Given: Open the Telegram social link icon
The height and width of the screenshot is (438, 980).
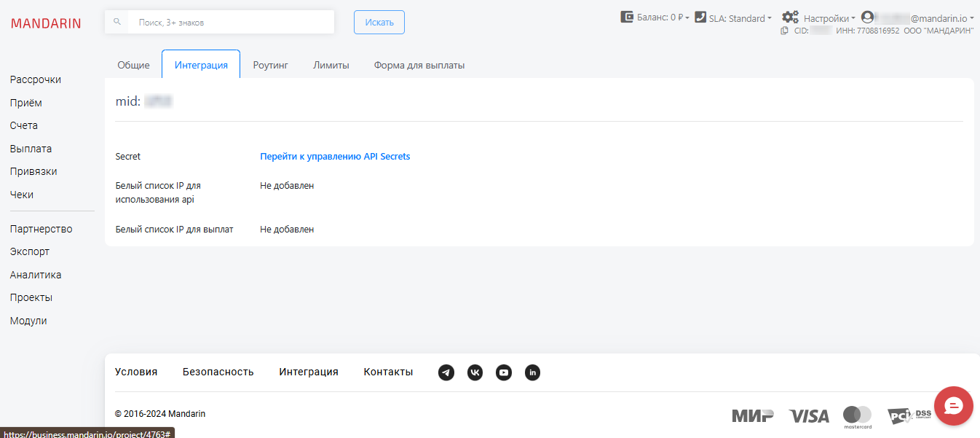Looking at the screenshot, I should click(x=446, y=372).
